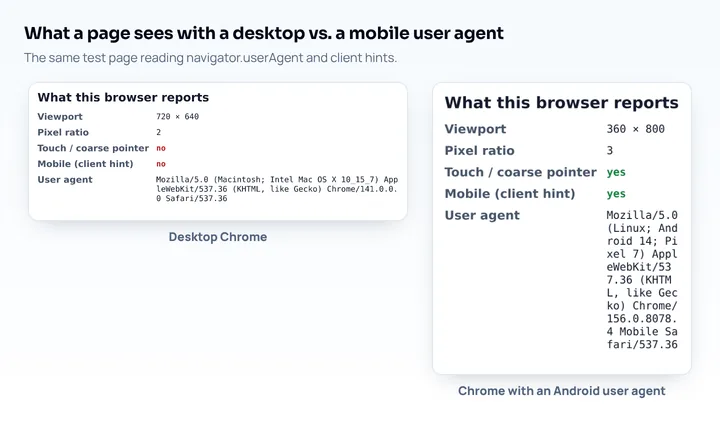Click the 'Pixel ratio' label in the desktop card
Viewport: 720px width, 440px height.
pos(63,132)
